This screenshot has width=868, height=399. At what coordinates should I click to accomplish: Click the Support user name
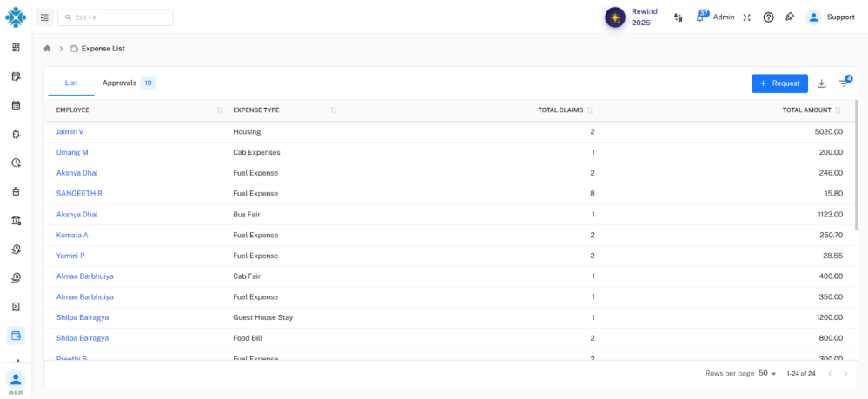[841, 17]
